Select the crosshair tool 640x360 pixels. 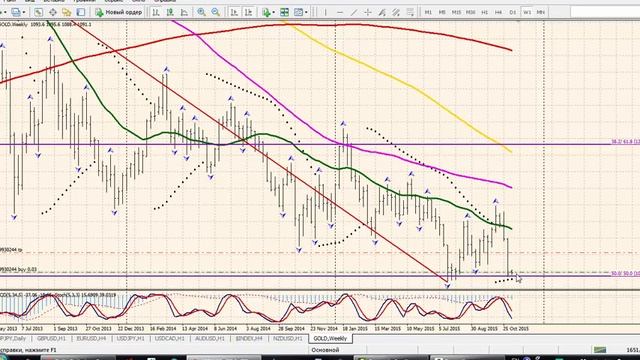368,12
